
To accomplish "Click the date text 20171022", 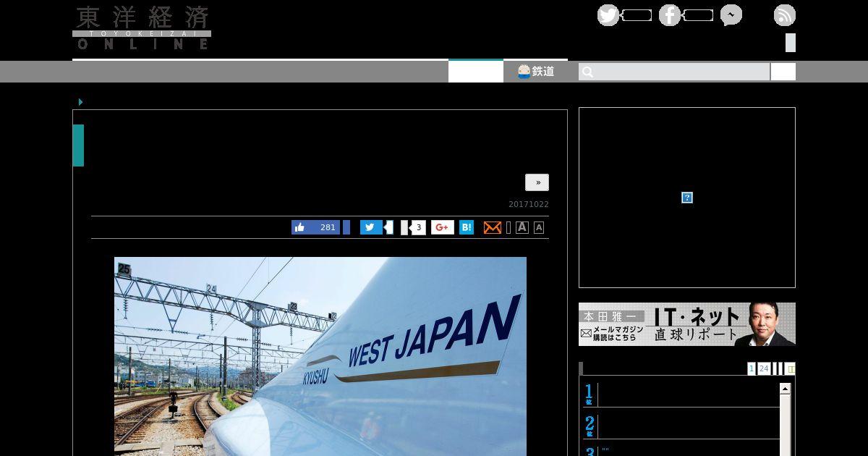I will coord(529,205).
